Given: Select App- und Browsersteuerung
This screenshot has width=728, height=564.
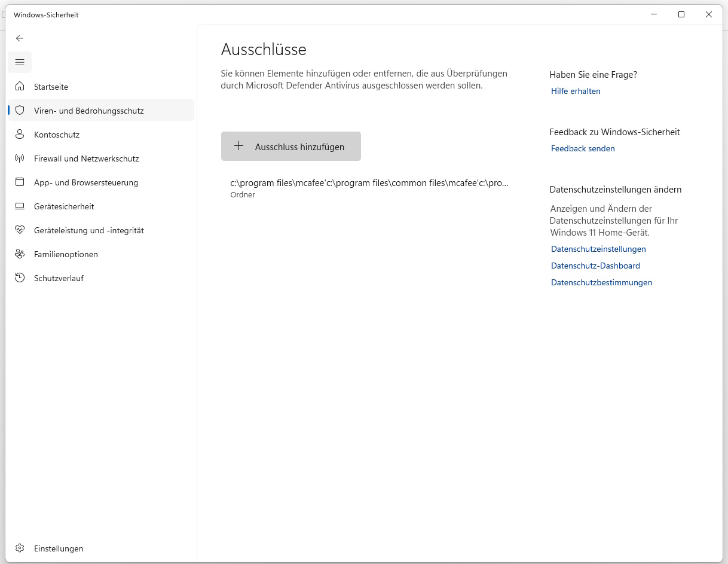Looking at the screenshot, I should pyautogui.click(x=86, y=182).
